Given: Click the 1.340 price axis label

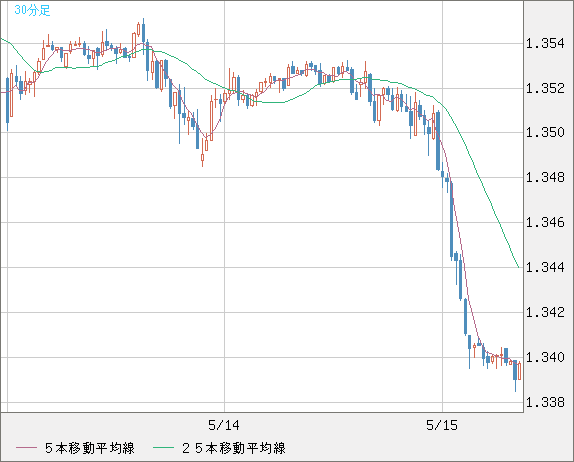Looking at the screenshot, I should pyautogui.click(x=545, y=357).
